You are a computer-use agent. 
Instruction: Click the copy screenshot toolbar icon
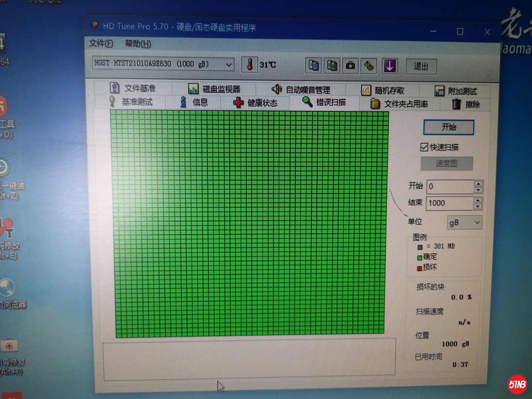[x=332, y=66]
